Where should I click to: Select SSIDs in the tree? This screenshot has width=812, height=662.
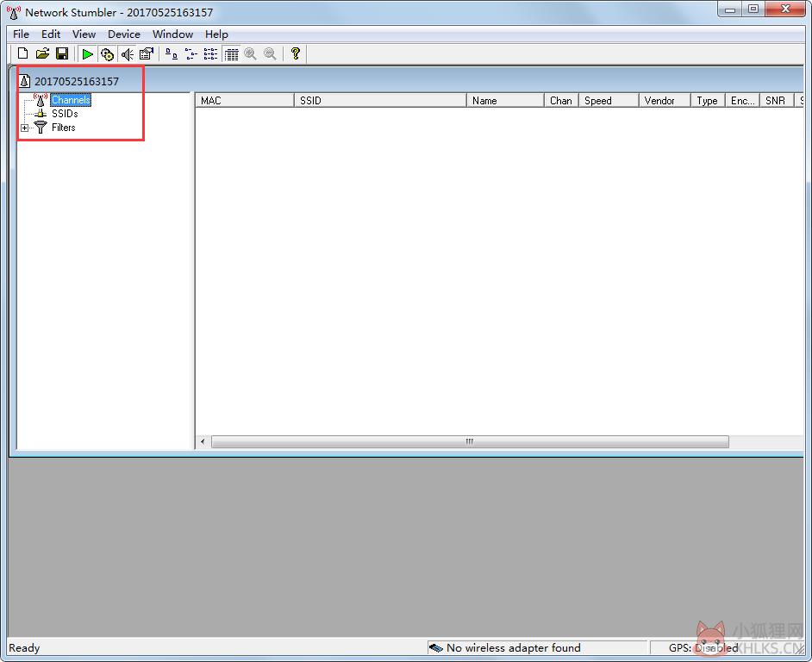(x=65, y=114)
